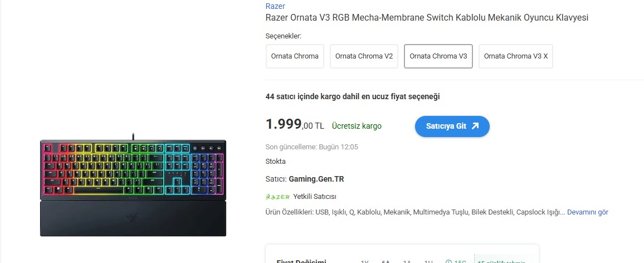Select the Ornata Chroma option
This screenshot has height=263, width=644.
tap(295, 56)
